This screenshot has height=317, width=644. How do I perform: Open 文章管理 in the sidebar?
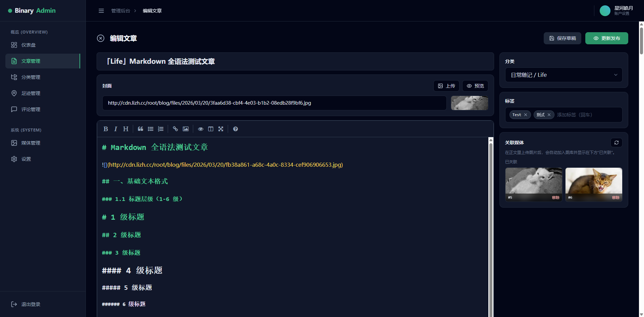[43, 61]
